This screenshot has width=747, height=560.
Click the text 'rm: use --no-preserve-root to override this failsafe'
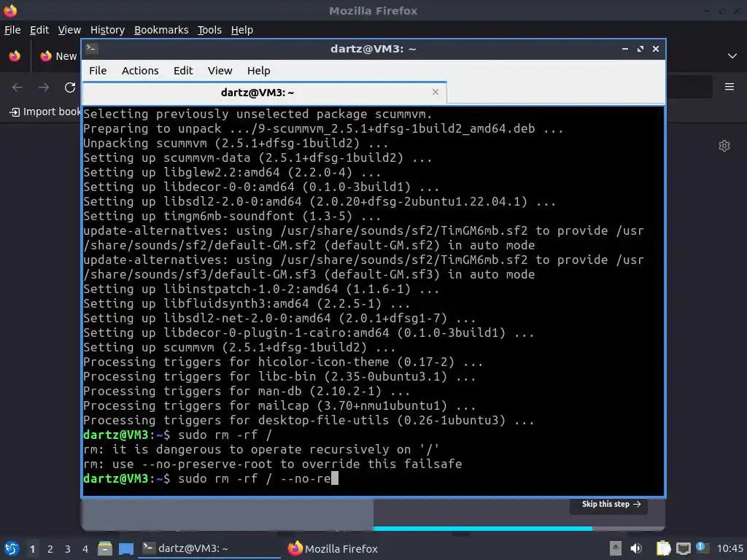273,464
